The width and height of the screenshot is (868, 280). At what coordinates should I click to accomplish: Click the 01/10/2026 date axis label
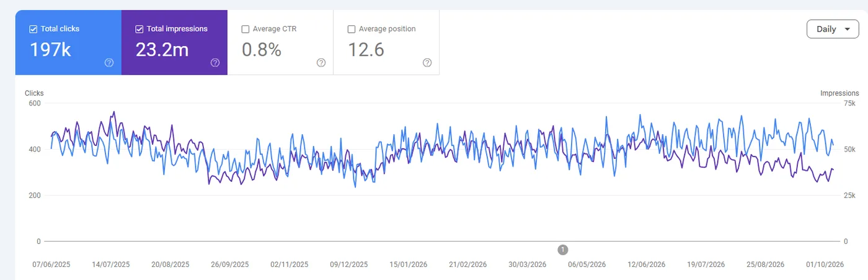click(x=825, y=264)
